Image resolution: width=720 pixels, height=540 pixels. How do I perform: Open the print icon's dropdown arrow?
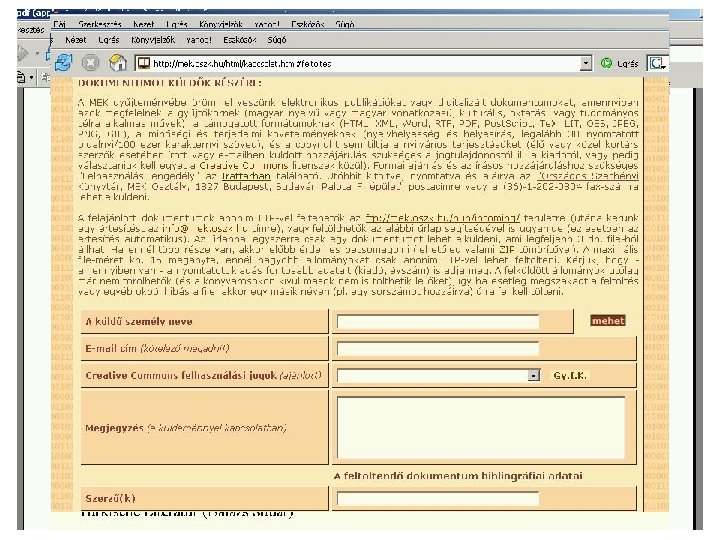(x=31, y=77)
